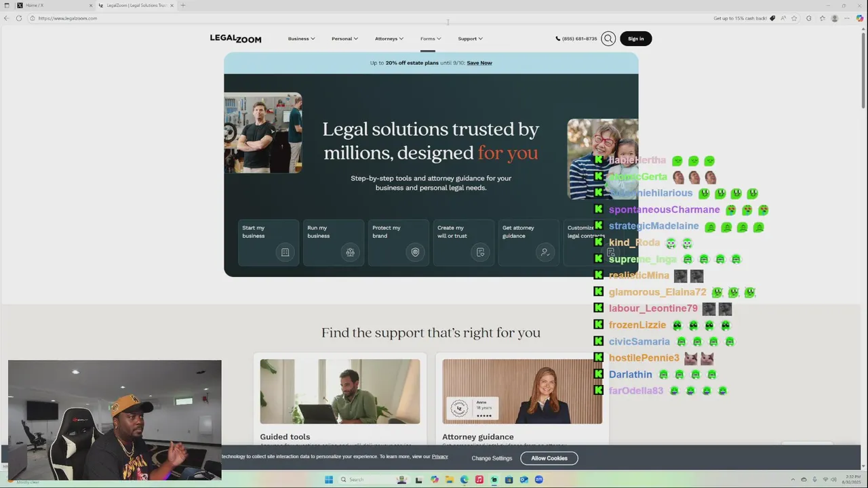Open File Explorer from the taskbar

449,480
